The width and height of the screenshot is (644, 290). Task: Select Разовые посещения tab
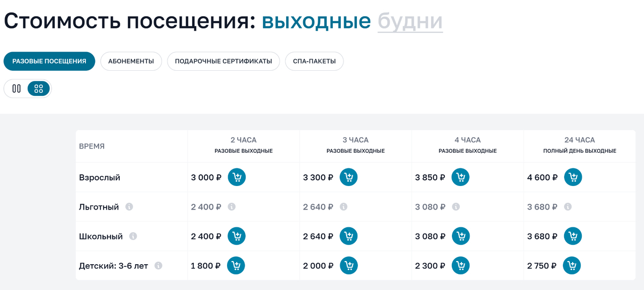[x=49, y=61]
